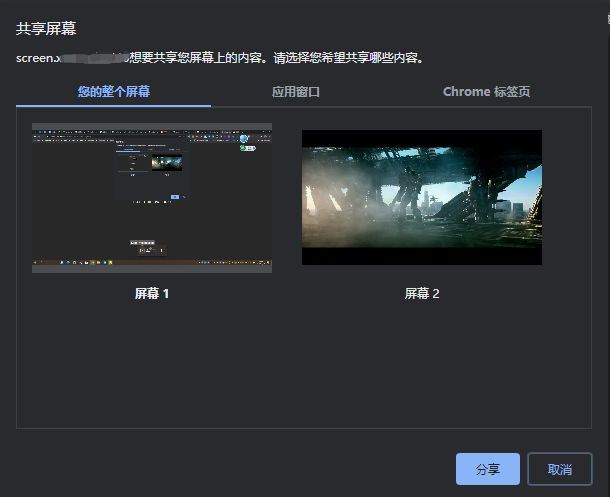Image resolution: width=610 pixels, height=497 pixels.
Task: Open the 应用窗口 tab
Action: (x=296, y=92)
